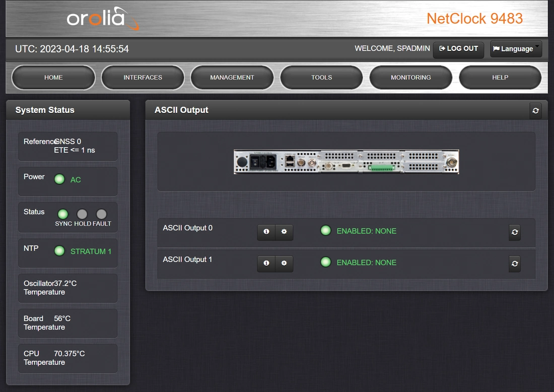Click the ASCII Output 1 green status indicator
Screen dimensions: 554x392
click(x=325, y=262)
